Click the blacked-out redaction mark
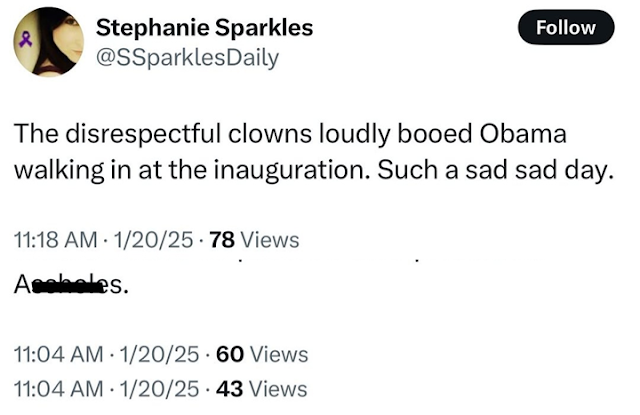Viewport: 640px width, 415px height. click(68, 287)
